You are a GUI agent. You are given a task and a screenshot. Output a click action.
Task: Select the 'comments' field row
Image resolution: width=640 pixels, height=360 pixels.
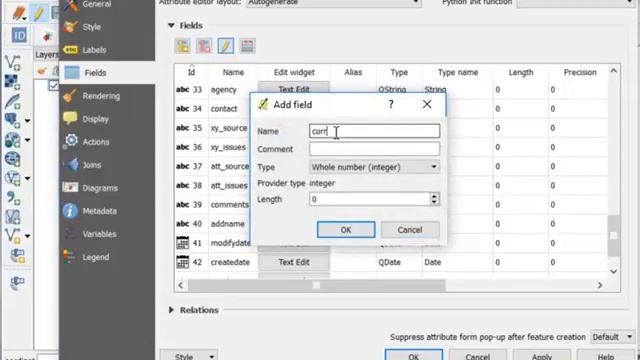pyautogui.click(x=229, y=204)
